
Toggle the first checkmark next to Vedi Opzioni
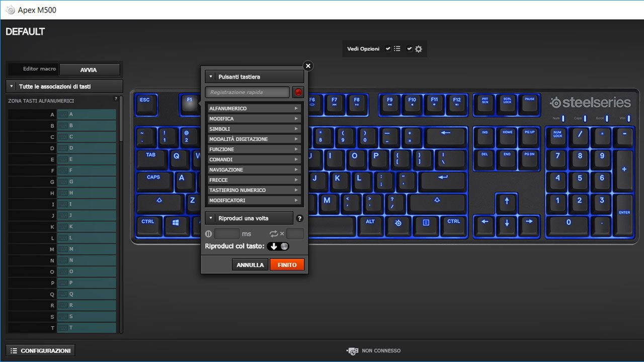[x=387, y=48]
